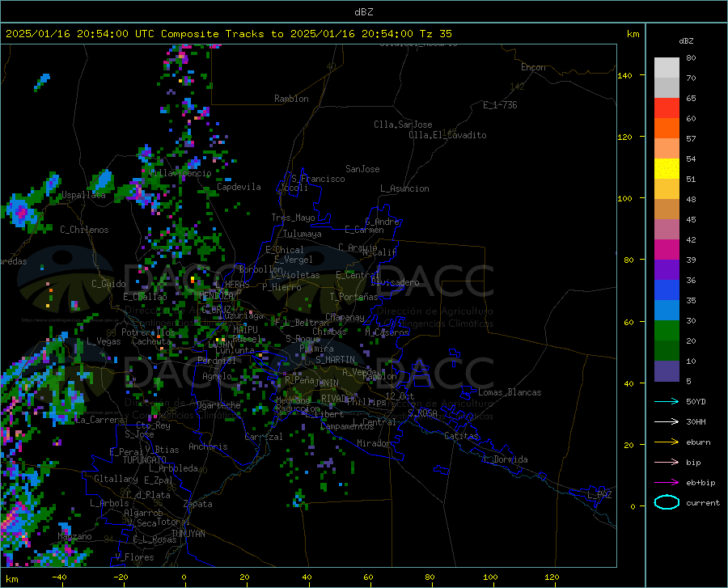
Task: Click the Encon label at upper right
Action: [x=534, y=67]
